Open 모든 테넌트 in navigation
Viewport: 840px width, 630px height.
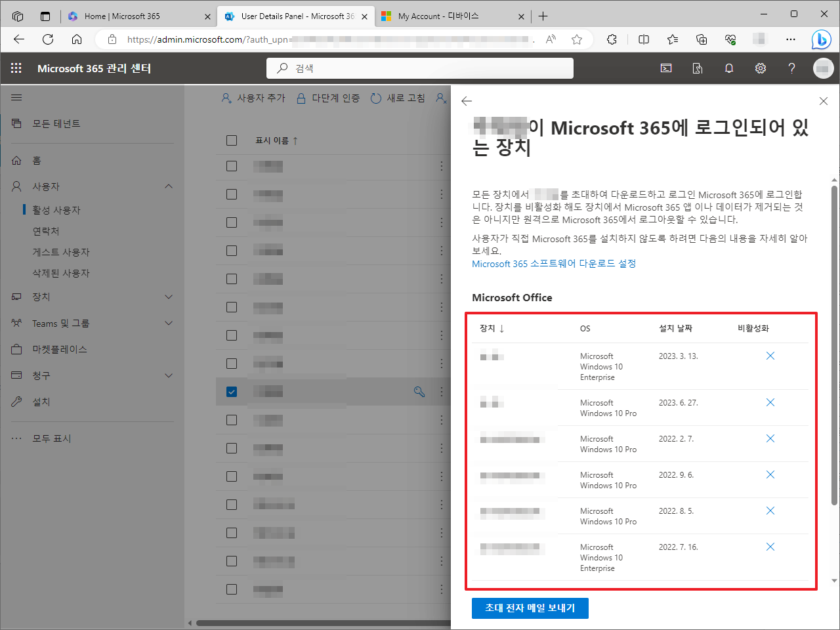tap(56, 123)
